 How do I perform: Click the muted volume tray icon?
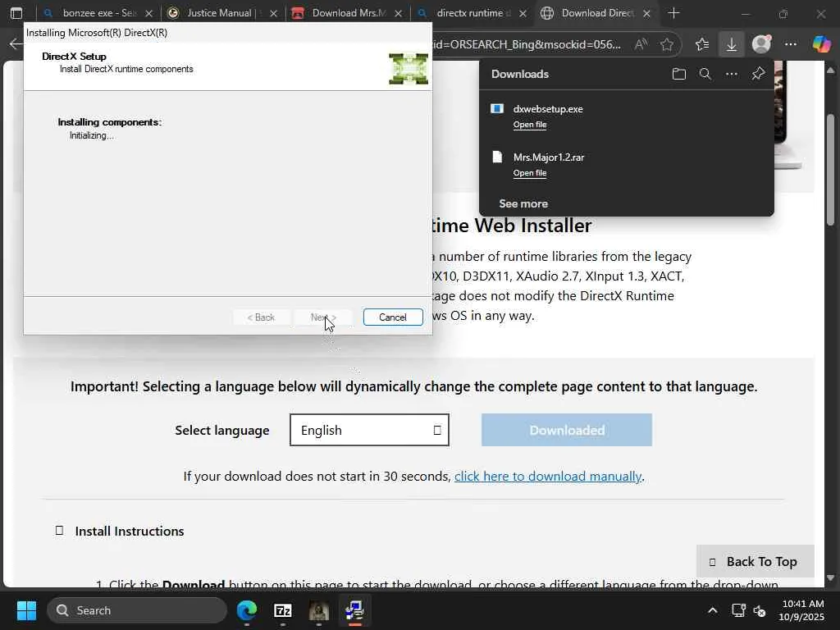(760, 610)
